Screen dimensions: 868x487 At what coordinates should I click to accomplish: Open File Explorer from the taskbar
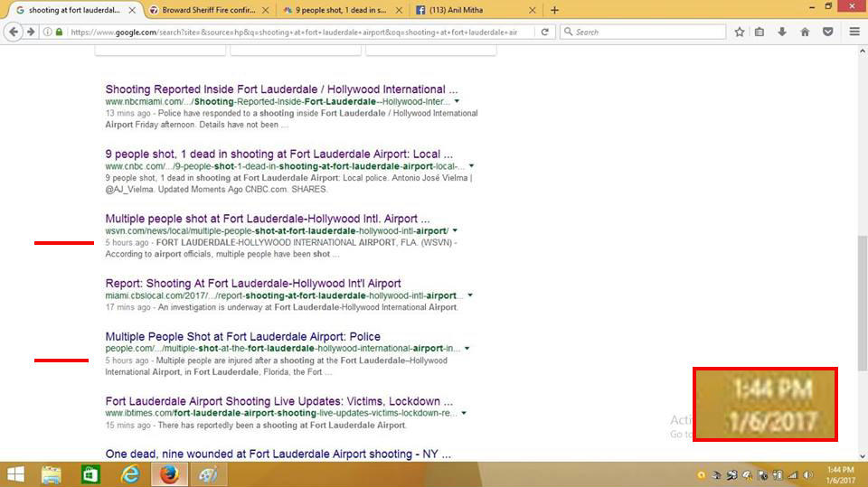click(x=52, y=475)
